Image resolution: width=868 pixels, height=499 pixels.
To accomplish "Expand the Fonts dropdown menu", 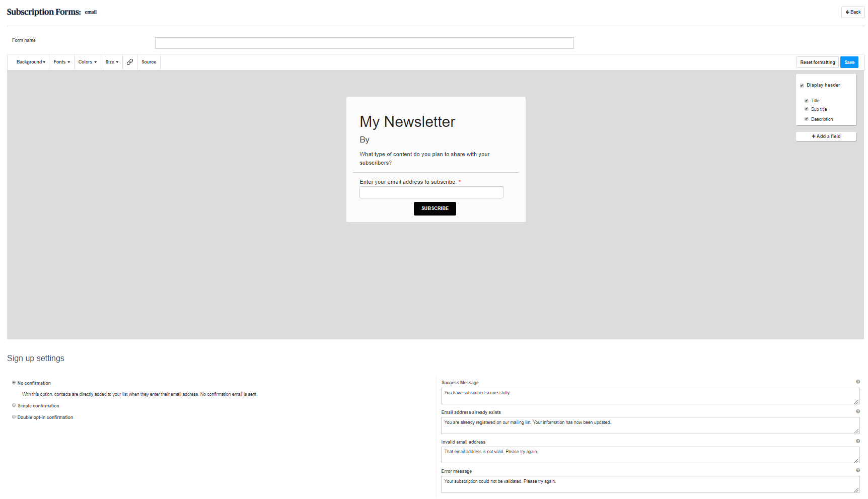I will 61,62.
